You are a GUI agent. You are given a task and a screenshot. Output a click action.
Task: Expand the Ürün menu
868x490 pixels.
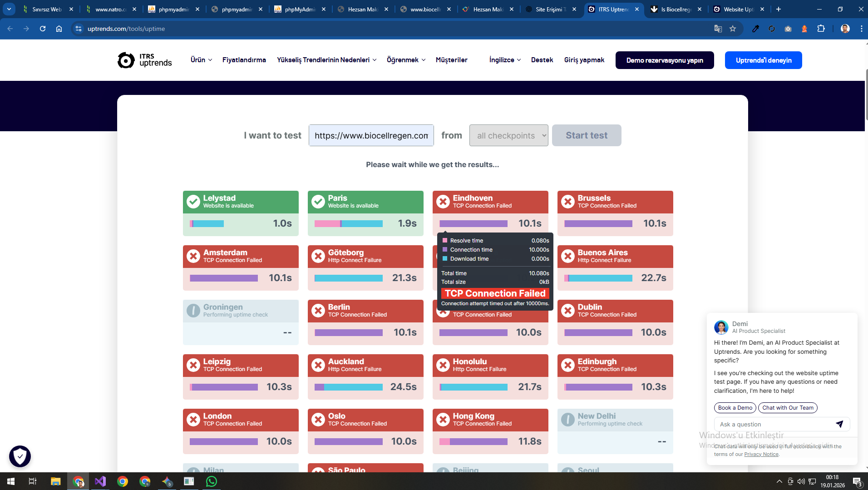(201, 60)
